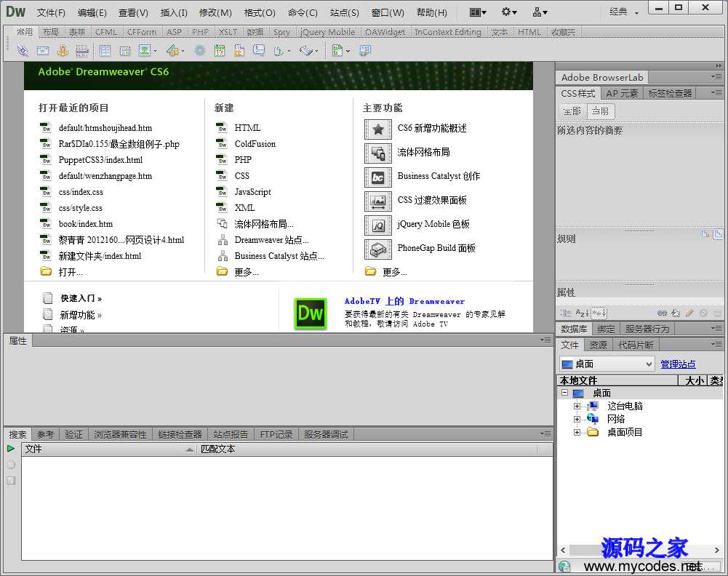Click the Business Catalyst bc icon

[378, 177]
